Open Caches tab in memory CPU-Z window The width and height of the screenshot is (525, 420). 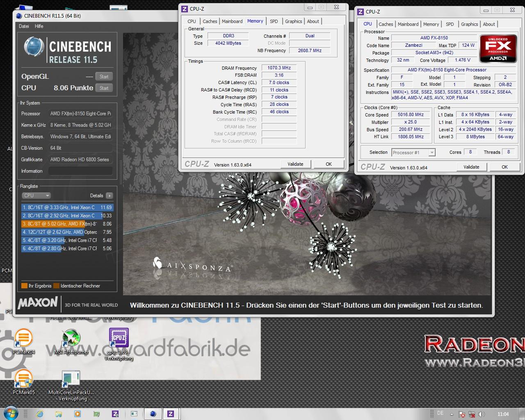point(210,21)
